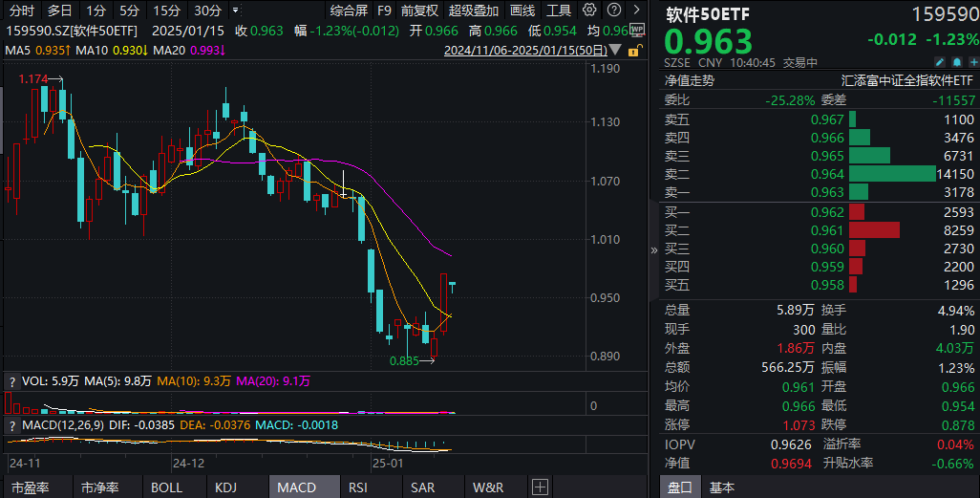Switch to 分时 intraday view
The width and height of the screenshot is (980, 498).
pyautogui.click(x=22, y=11)
